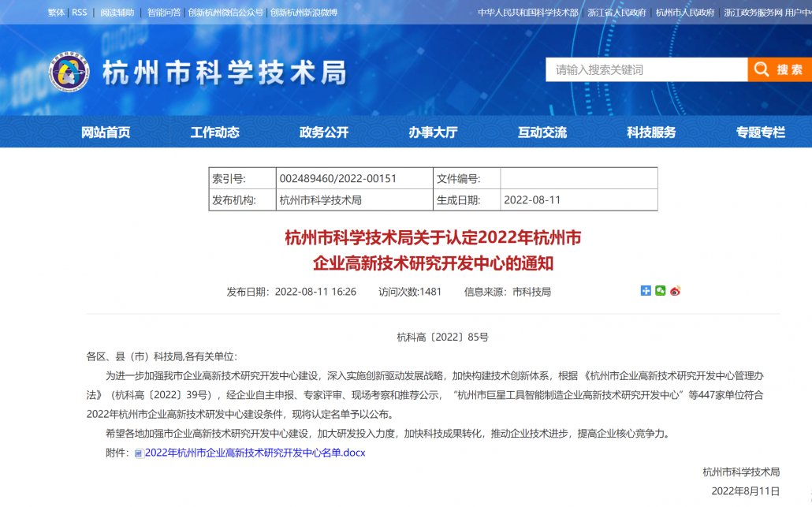This screenshot has height=507, width=812.
Task: Open the 工作动态 navigation menu
Action: tap(214, 132)
